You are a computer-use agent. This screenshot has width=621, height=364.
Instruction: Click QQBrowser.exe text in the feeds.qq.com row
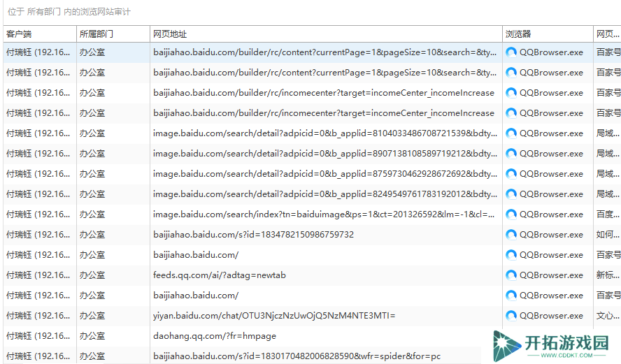coord(551,275)
